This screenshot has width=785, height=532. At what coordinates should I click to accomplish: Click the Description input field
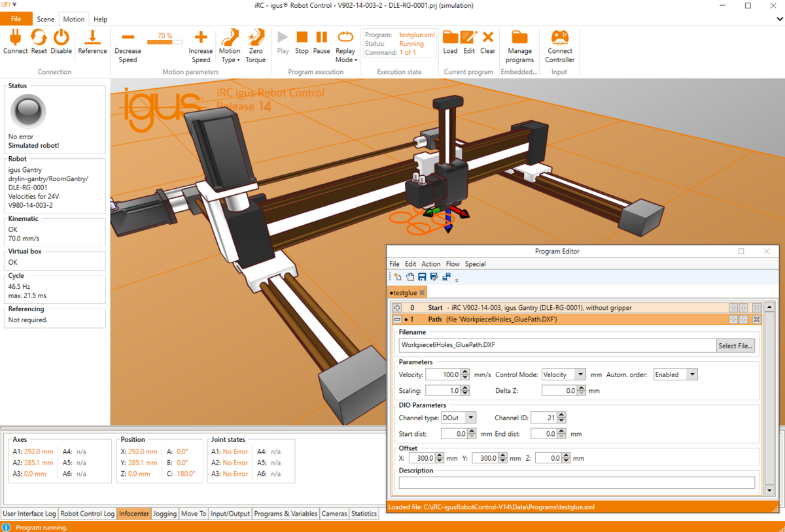(x=576, y=482)
